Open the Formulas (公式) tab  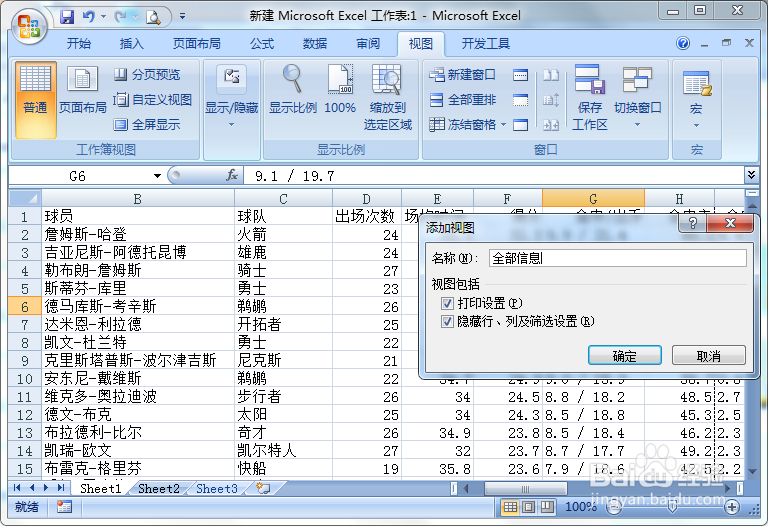pos(262,44)
